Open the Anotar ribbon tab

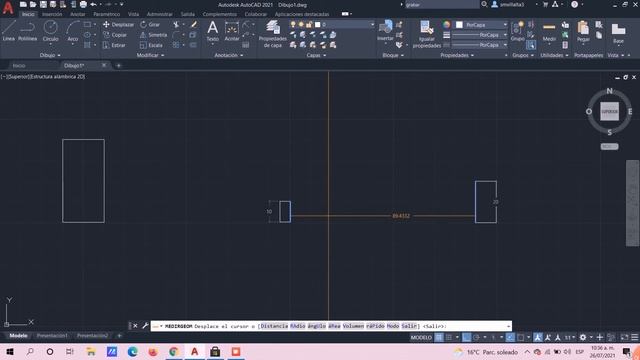(x=78, y=14)
